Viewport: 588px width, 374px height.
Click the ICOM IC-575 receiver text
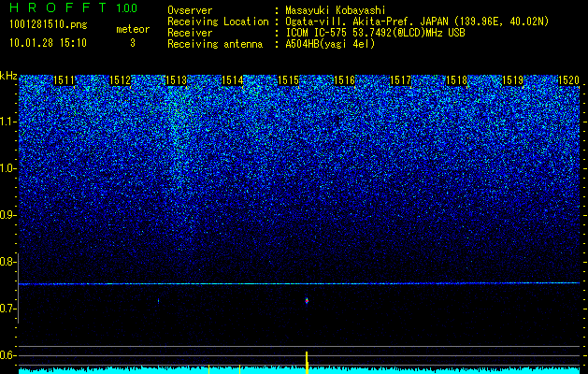pyautogui.click(x=375, y=33)
